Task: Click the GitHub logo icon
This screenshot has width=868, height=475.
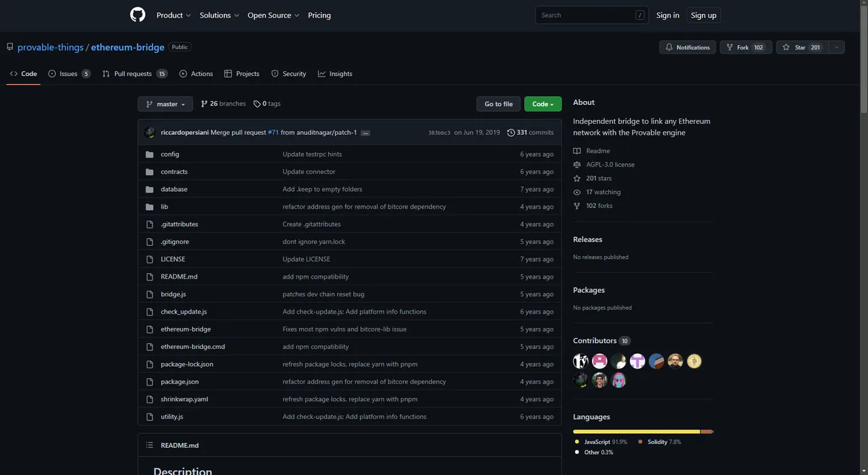Action: pos(138,15)
